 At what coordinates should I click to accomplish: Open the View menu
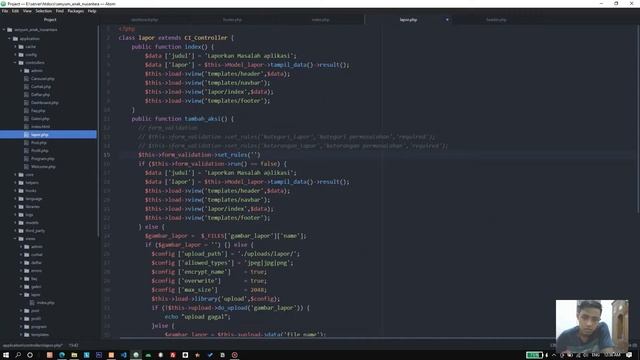[27, 11]
